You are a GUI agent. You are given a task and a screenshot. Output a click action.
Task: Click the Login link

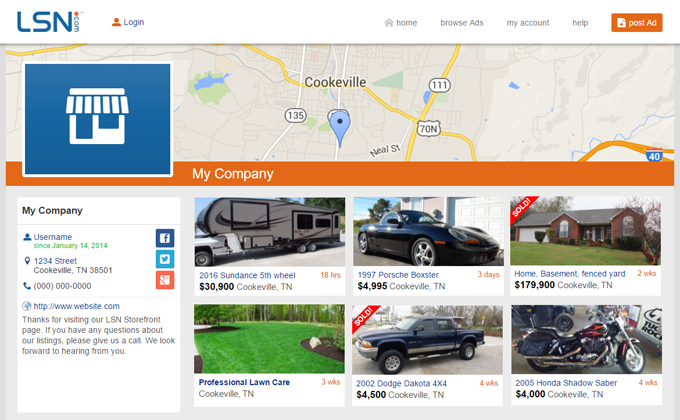coord(128,22)
